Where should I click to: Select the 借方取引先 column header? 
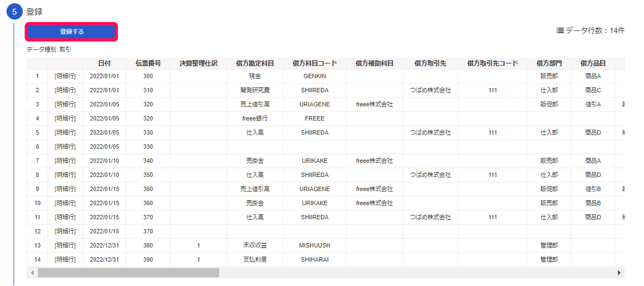(430, 63)
